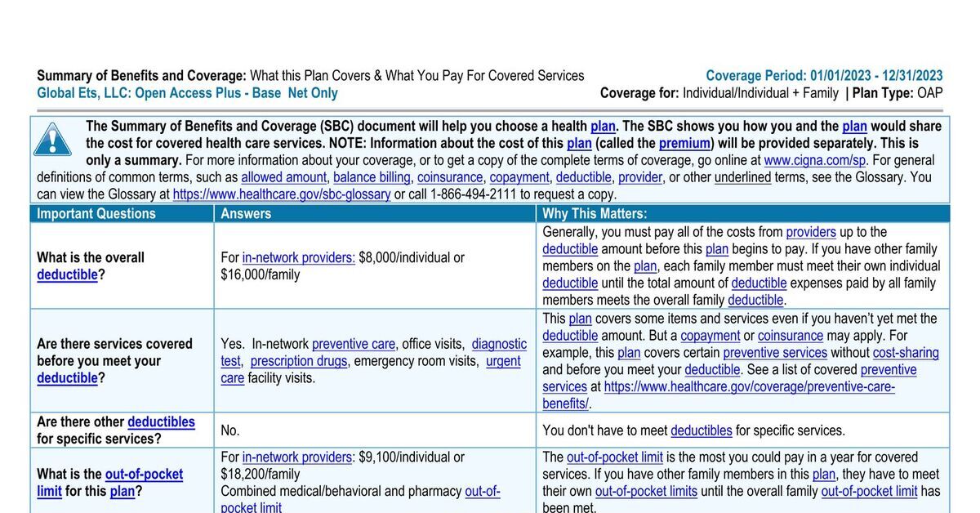Select the 'Why This Matters' column header
The width and height of the screenshot is (980, 513).
click(595, 214)
